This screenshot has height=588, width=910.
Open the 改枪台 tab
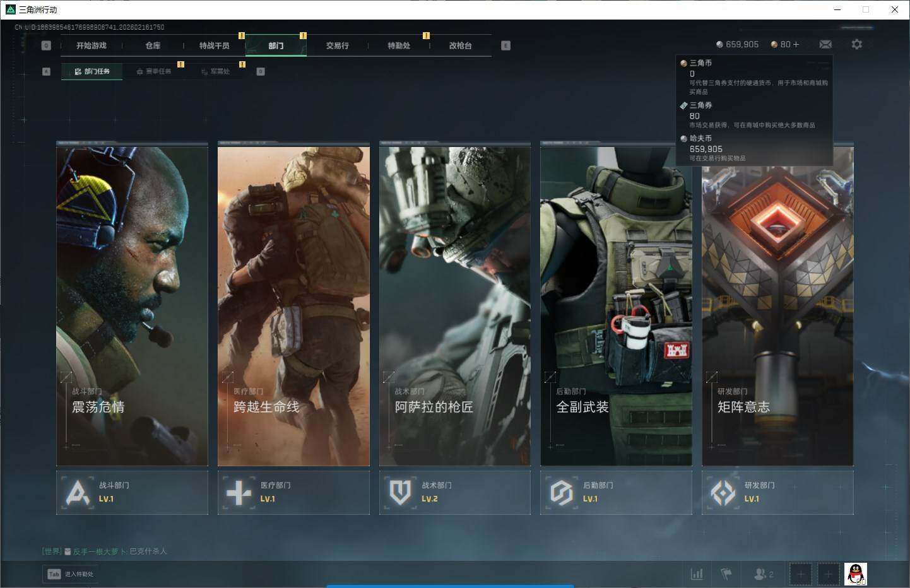pyautogui.click(x=460, y=45)
